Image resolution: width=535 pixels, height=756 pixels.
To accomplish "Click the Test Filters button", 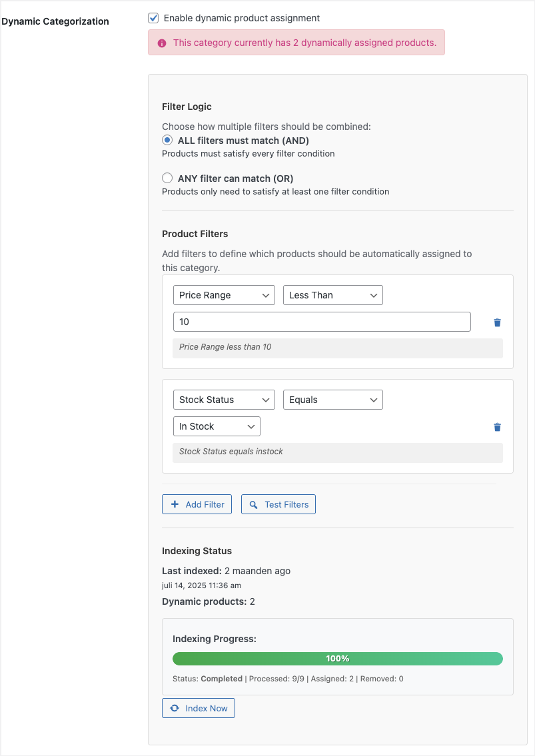I will [278, 504].
